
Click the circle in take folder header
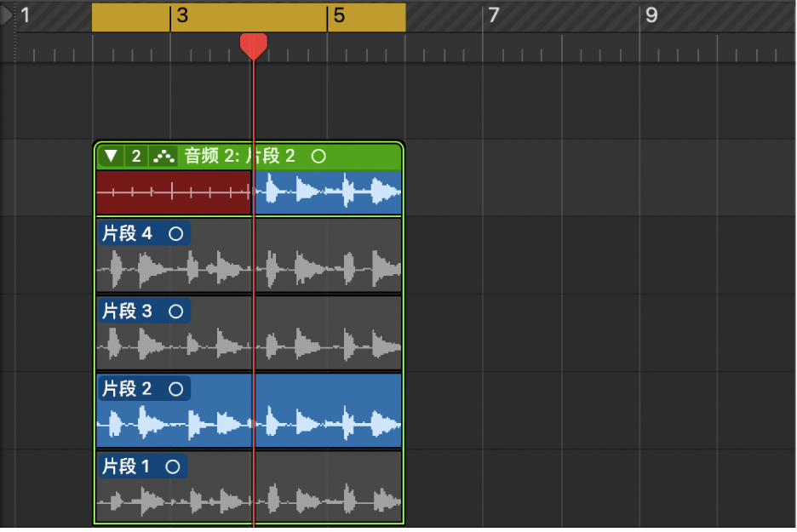coord(318,156)
